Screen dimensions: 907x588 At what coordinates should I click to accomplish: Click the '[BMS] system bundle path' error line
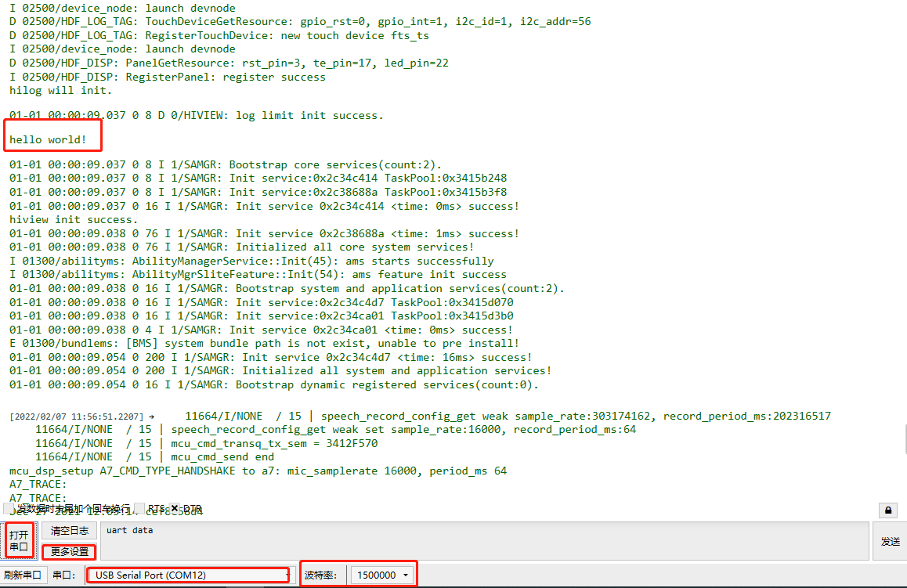[265, 344]
